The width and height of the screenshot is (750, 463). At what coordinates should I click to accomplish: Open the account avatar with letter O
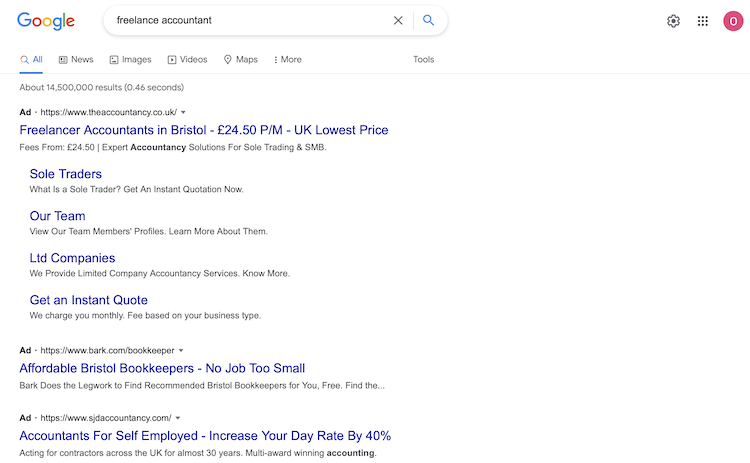click(x=733, y=21)
